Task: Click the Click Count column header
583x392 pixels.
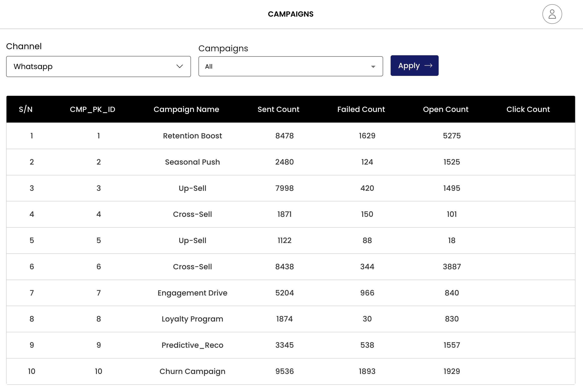Action: pos(528,109)
